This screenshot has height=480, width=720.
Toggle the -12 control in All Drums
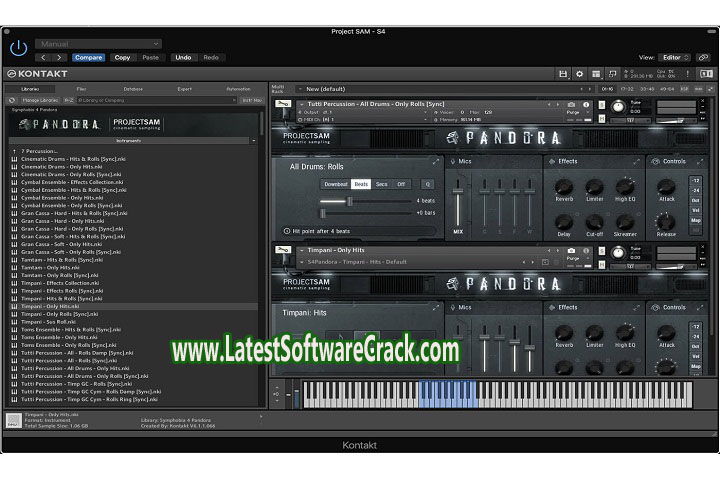[695, 180]
